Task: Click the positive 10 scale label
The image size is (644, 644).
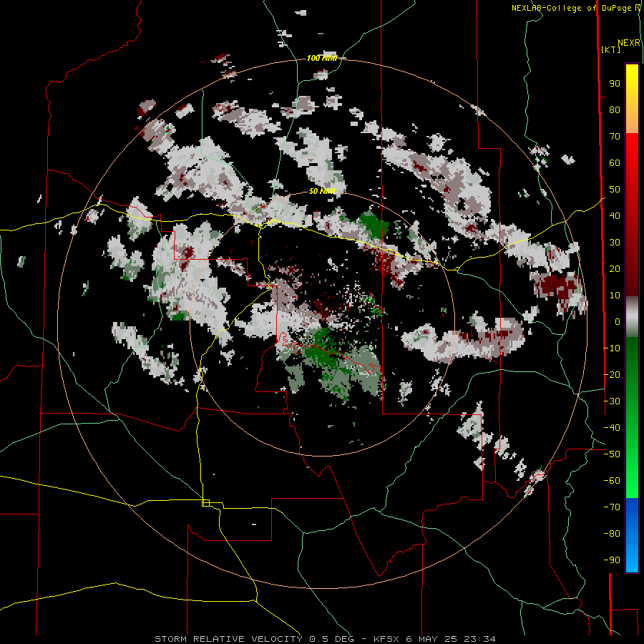Action: [615, 296]
